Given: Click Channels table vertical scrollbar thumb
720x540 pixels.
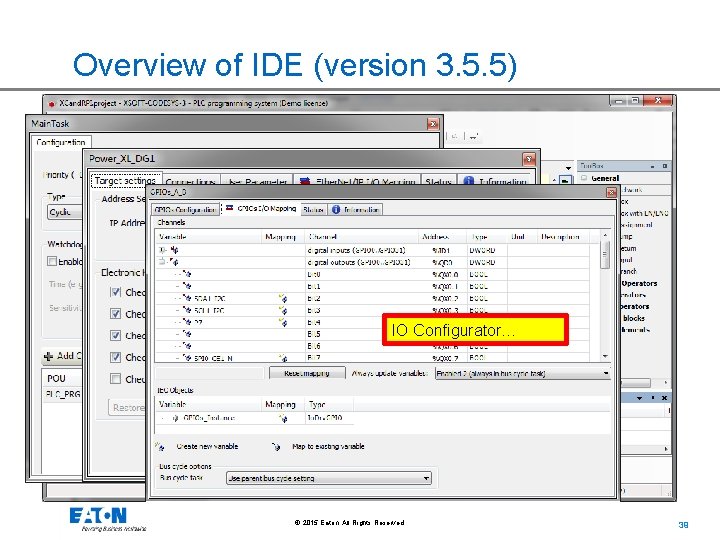Looking at the screenshot, I should click(605, 254).
